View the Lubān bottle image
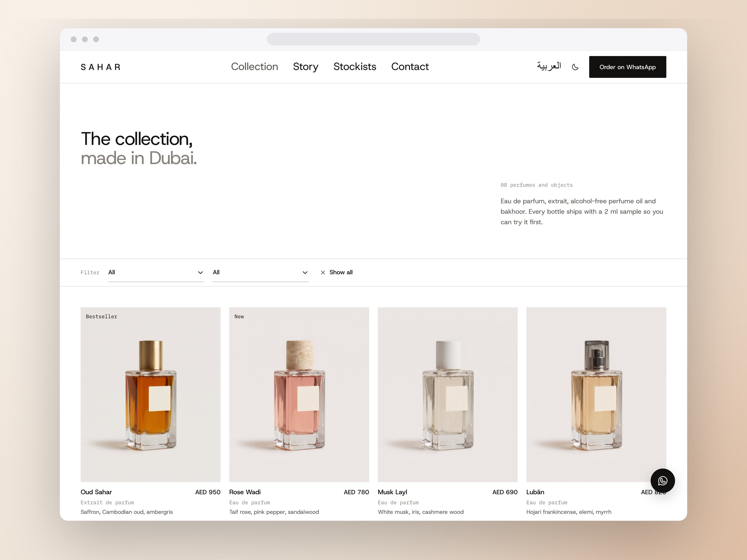The width and height of the screenshot is (747, 560). [x=596, y=394]
